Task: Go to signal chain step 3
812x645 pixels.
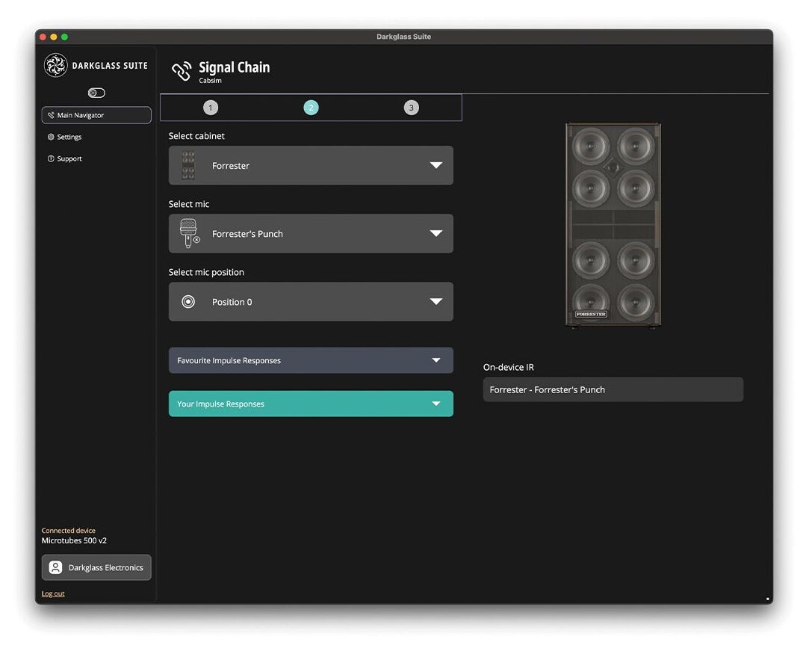Action: 411,108
